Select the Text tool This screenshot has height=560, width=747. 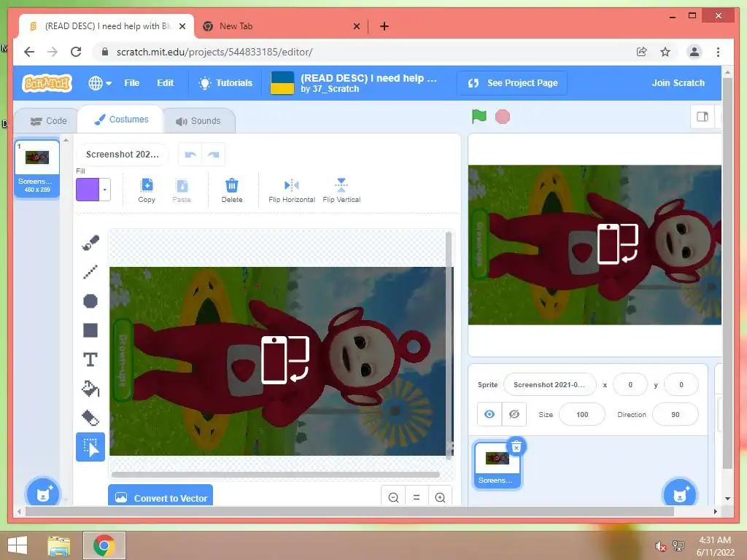pyautogui.click(x=90, y=359)
